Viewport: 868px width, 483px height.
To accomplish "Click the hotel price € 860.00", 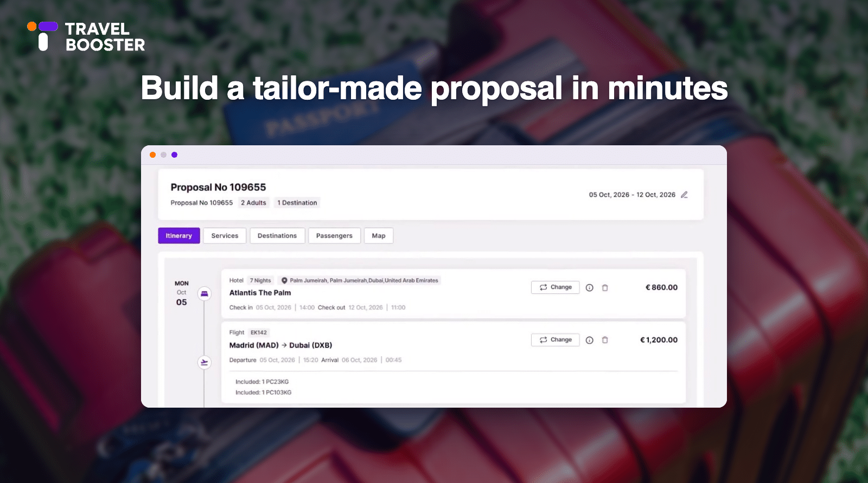I will point(661,287).
